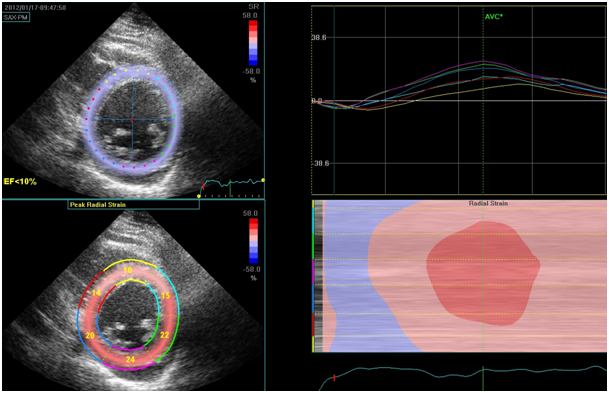Select segment strain value 14
Image resolution: width=609 pixels, height=393 pixels.
96,293
